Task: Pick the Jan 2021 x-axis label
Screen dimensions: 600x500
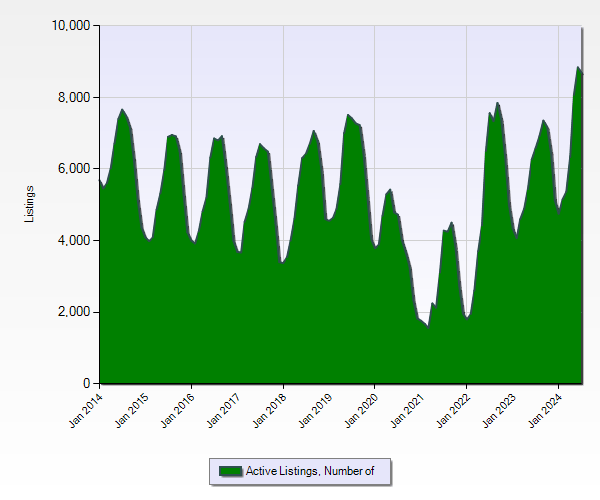Action: (406, 410)
